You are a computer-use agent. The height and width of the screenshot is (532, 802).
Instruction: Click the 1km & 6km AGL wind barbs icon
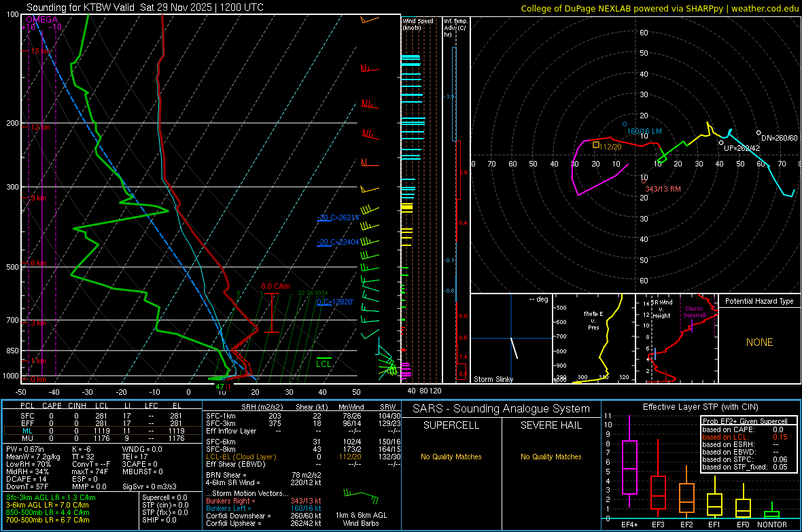pos(361,496)
